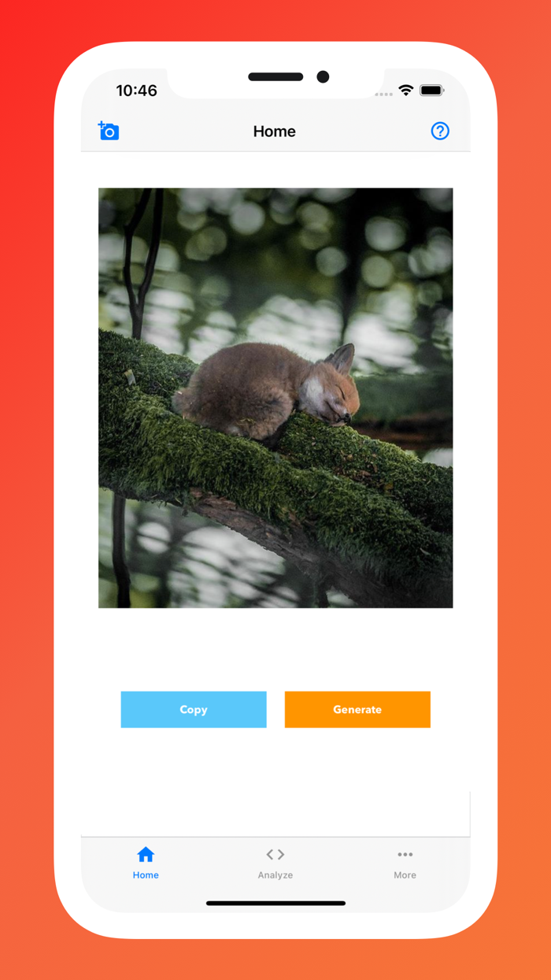Open help via question mark icon
Viewport: 551px width, 980px height.
pyautogui.click(x=440, y=131)
